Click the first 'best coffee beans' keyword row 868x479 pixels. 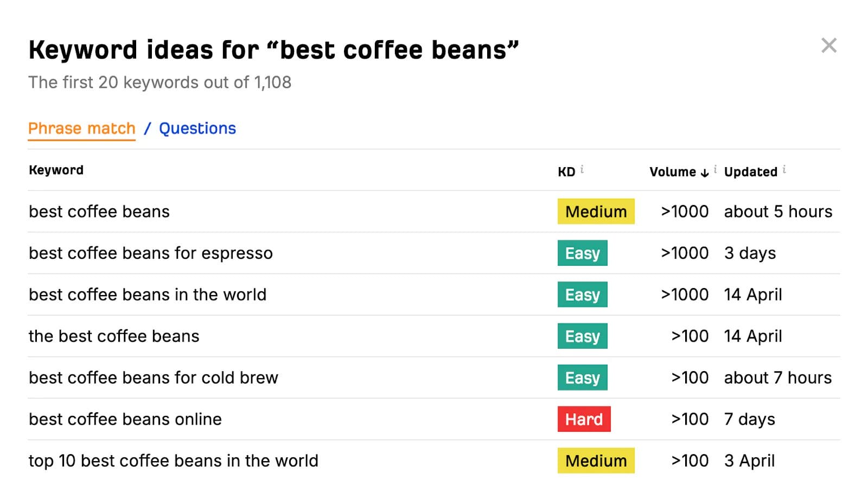[x=99, y=212]
